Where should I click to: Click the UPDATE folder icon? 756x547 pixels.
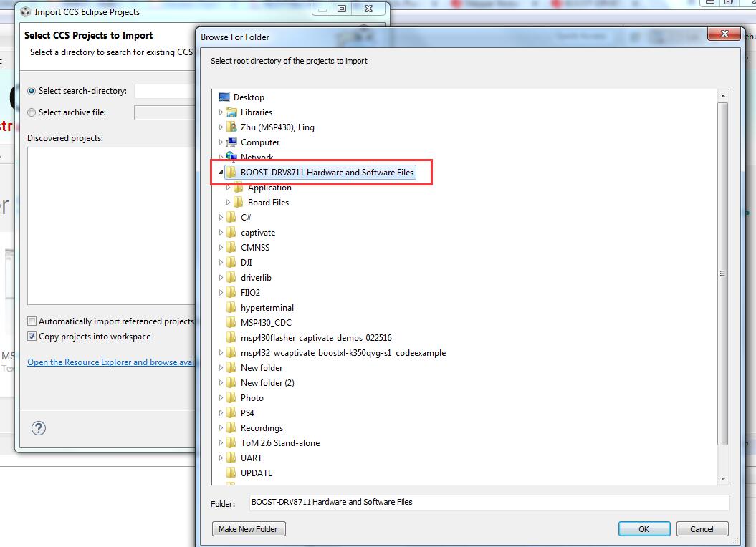point(231,473)
